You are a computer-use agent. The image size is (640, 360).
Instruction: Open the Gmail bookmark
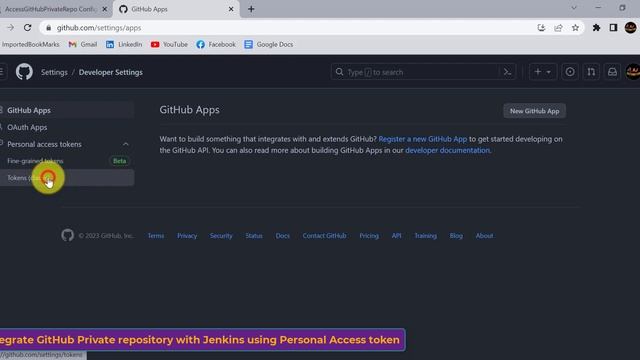pyautogui.click(x=83, y=44)
